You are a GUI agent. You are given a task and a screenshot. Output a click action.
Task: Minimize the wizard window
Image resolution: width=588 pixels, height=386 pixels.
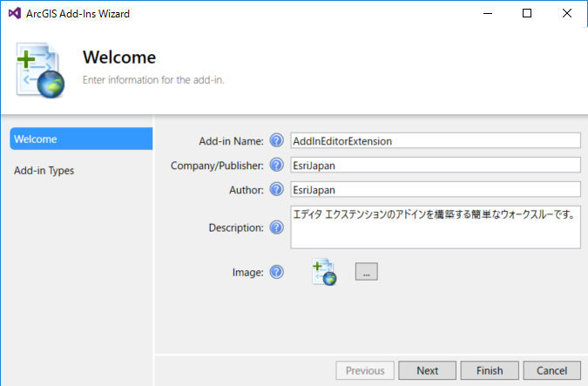click(x=488, y=13)
